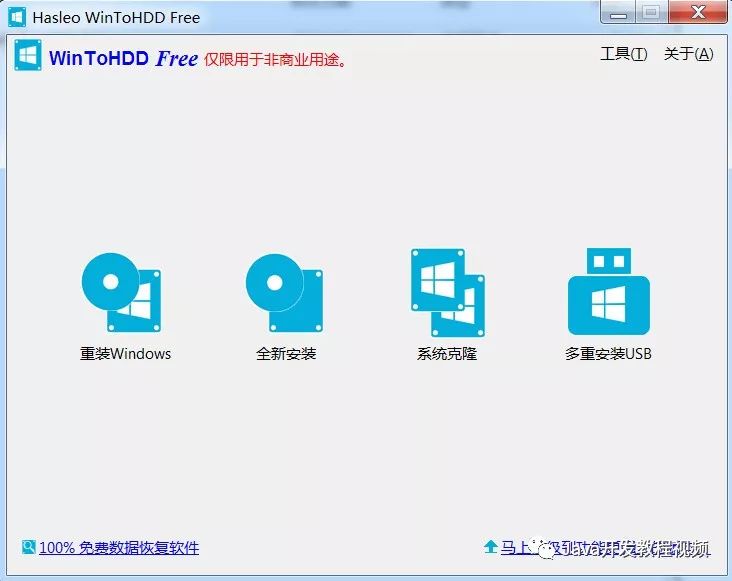
Task: Open the 100% 免费数据恢复软件 link
Action: (119, 547)
